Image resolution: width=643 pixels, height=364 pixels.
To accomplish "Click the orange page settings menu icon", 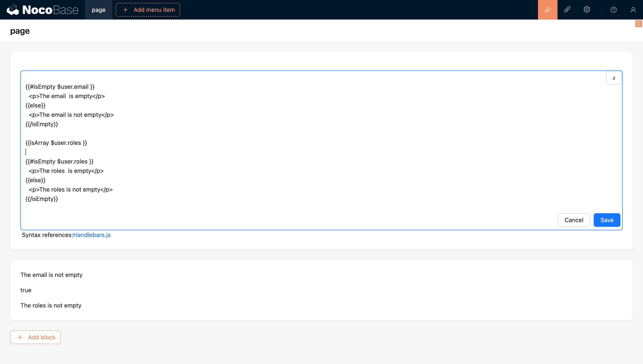I will (639, 24).
